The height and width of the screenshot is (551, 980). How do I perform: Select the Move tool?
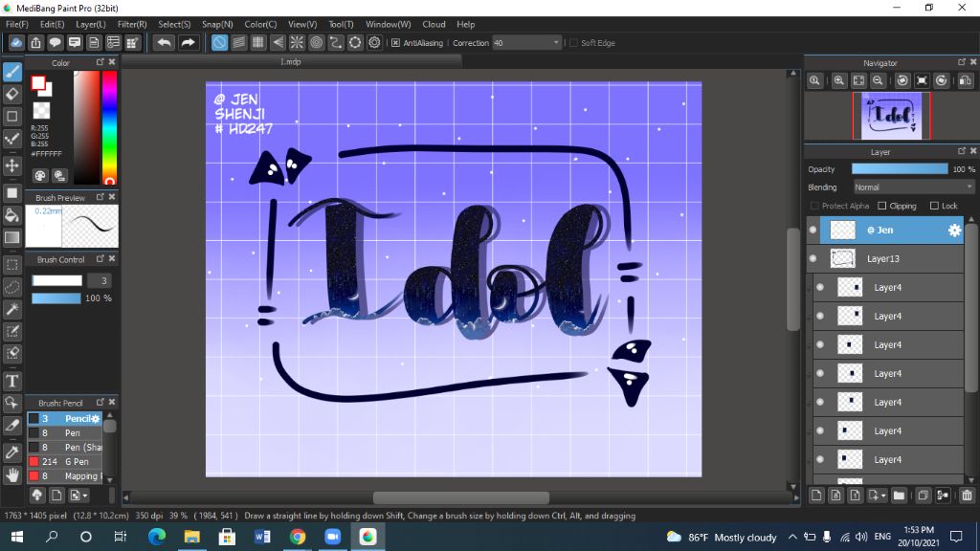(12, 165)
